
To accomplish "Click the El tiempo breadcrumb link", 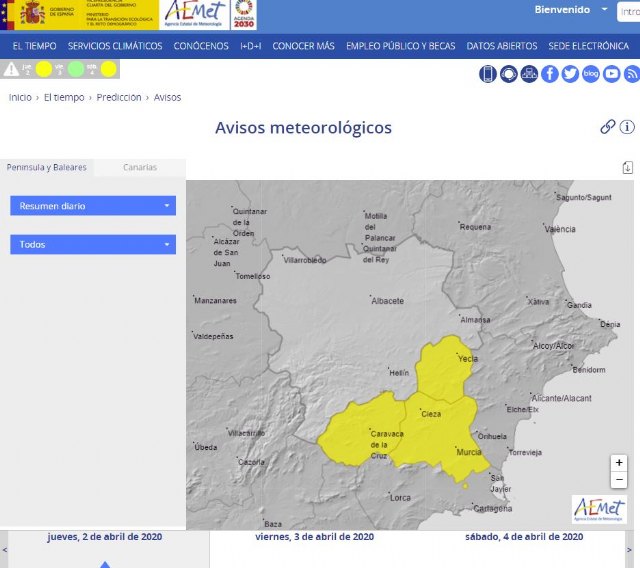I will coord(64,97).
